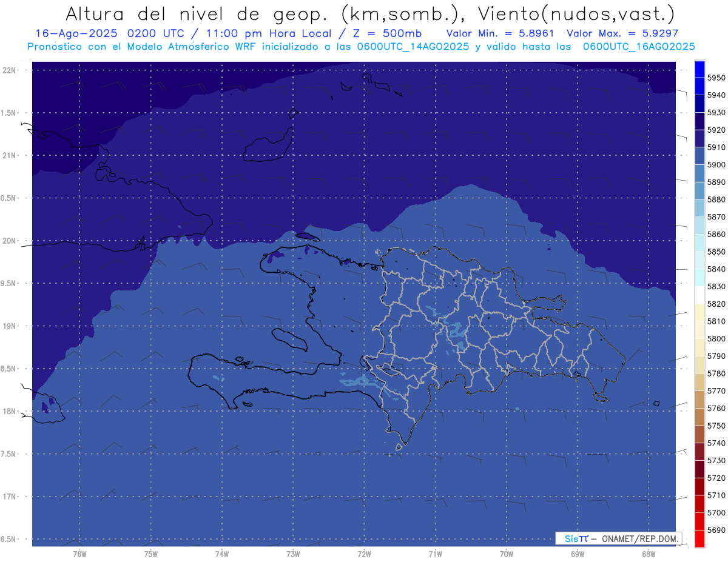Viewport: 728px width, 562px height.
Task: Click the '69W' longitude label
Action: (578, 554)
